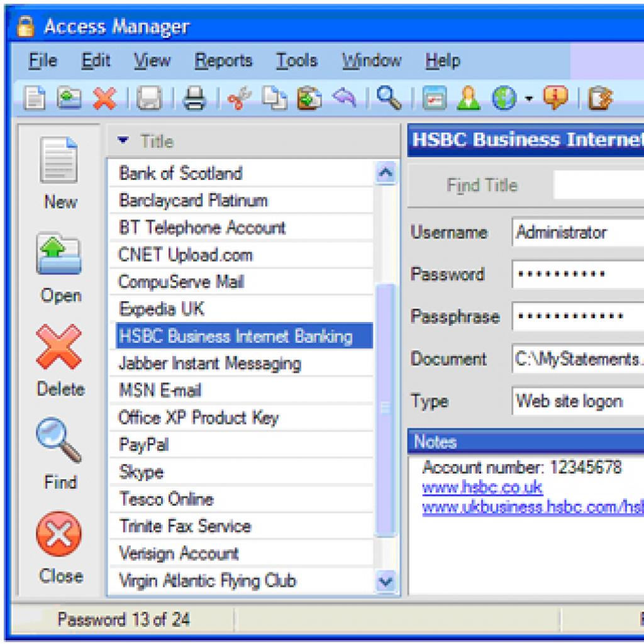Viewport: 644px width, 644px height.
Task: Click the printer icon in the toolbar
Action: (194, 98)
